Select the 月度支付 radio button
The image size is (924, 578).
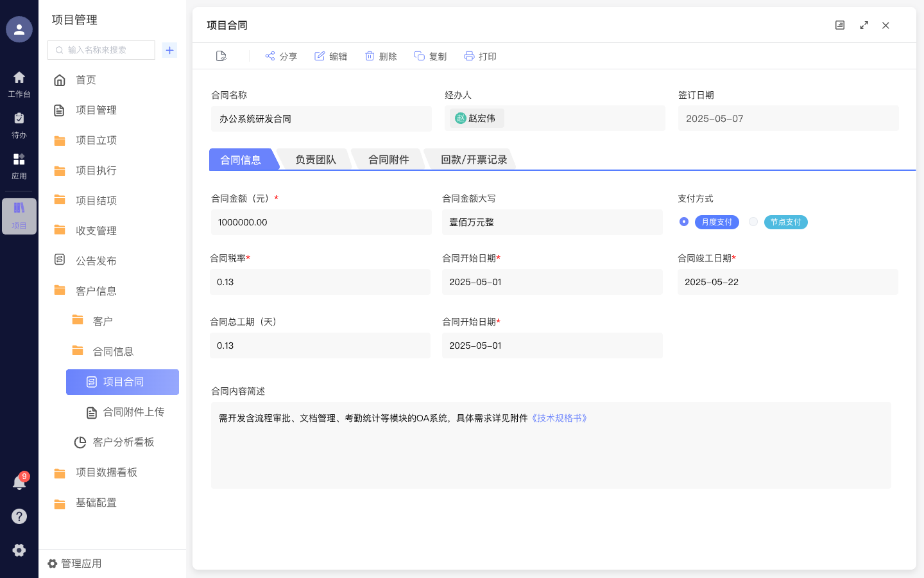(x=683, y=222)
